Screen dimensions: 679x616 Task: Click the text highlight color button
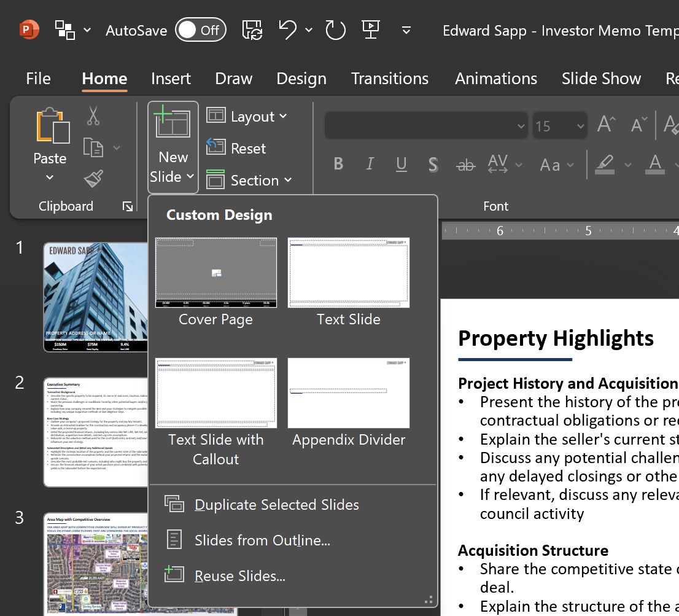pos(605,164)
